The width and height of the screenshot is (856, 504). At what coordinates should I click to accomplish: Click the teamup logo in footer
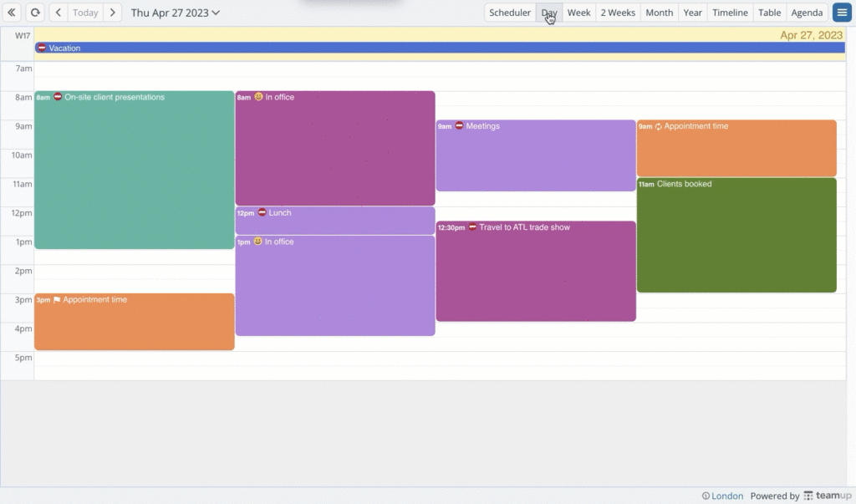click(x=825, y=496)
